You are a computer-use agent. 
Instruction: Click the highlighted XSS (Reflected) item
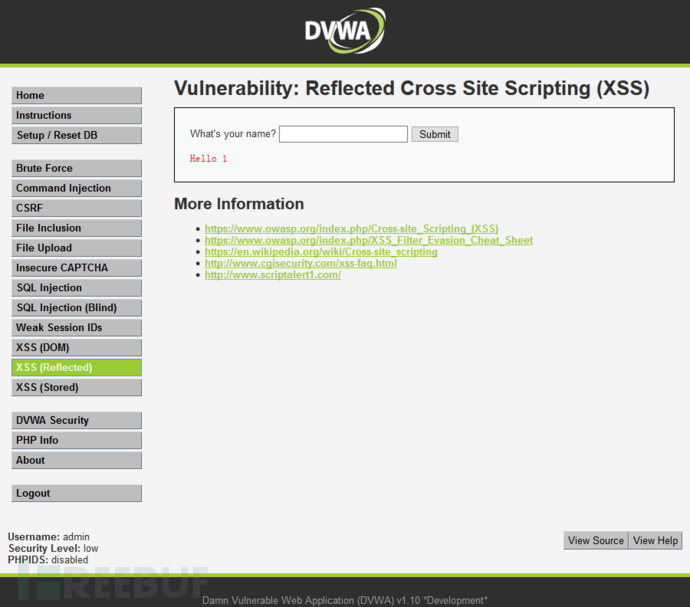[x=77, y=368]
